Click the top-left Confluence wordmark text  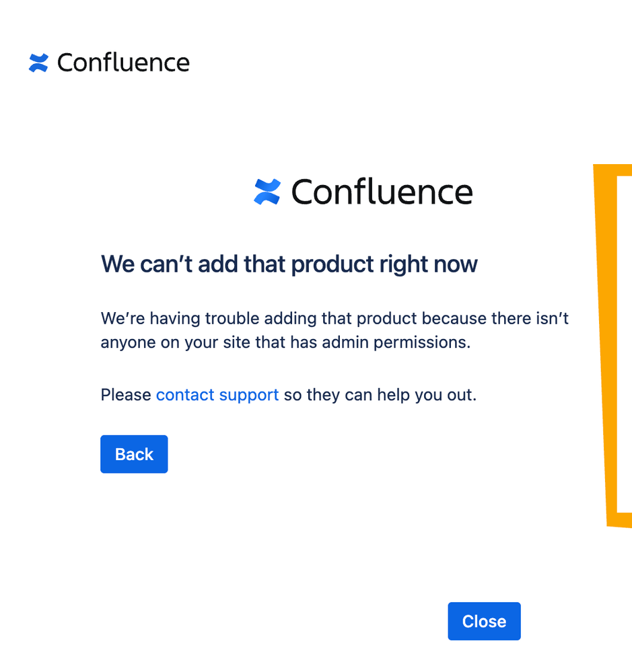click(x=123, y=63)
